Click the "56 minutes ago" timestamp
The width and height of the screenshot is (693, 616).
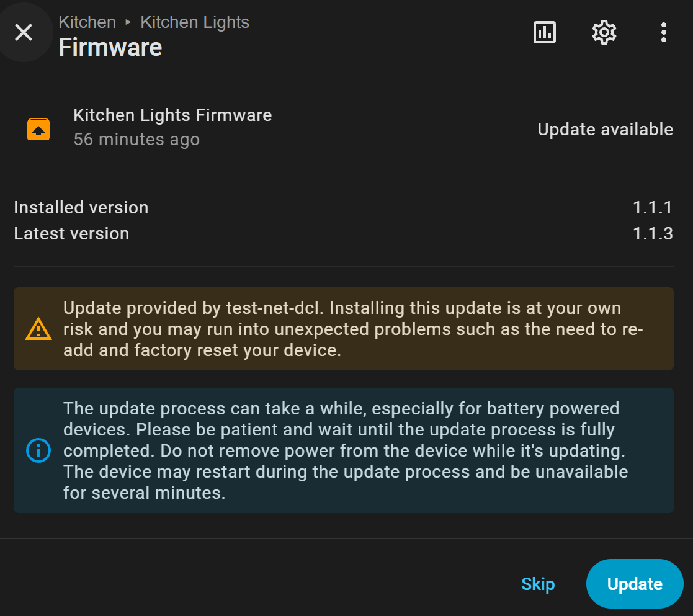[136, 140]
